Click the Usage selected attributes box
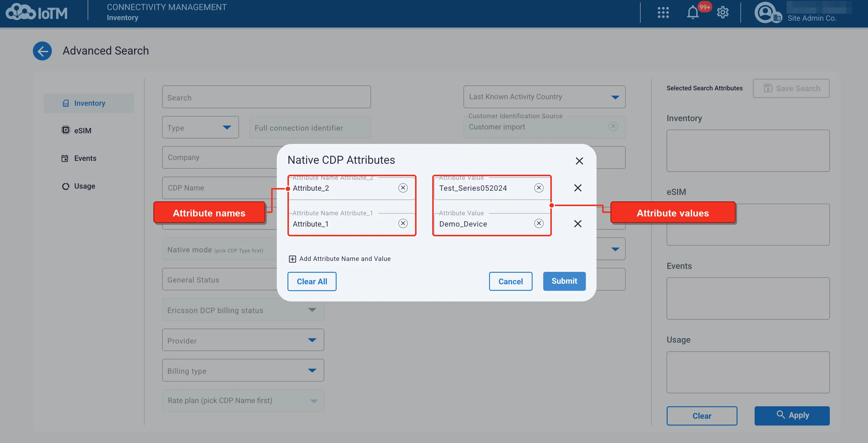Image resolution: width=868 pixels, height=443 pixels. 748,372
